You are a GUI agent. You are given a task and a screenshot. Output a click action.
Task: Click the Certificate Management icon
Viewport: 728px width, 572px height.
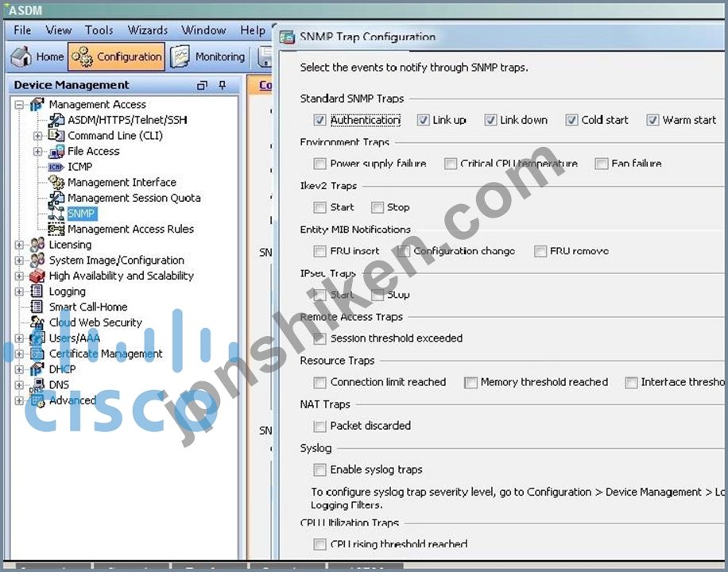[37, 354]
